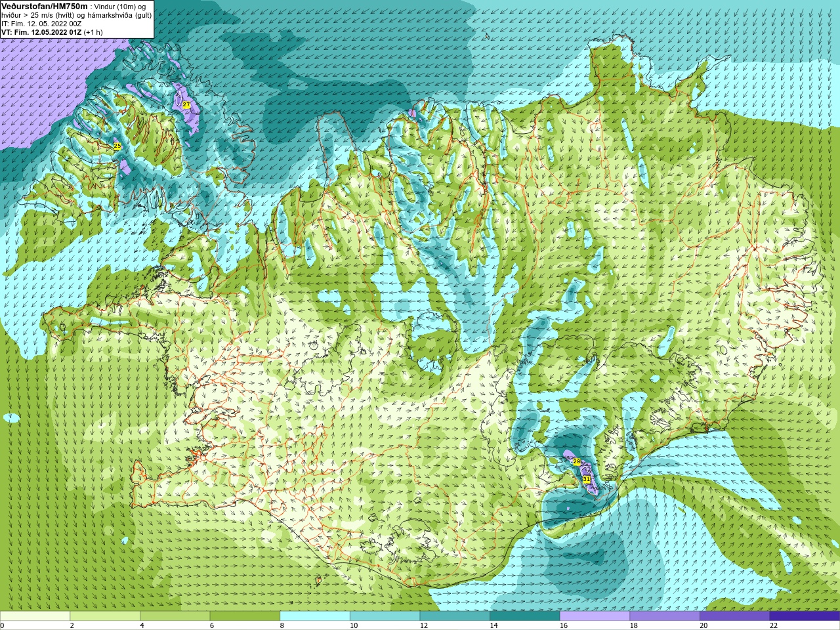840x630 pixels.
Task: Click legend scale number 18
Action: (x=633, y=625)
